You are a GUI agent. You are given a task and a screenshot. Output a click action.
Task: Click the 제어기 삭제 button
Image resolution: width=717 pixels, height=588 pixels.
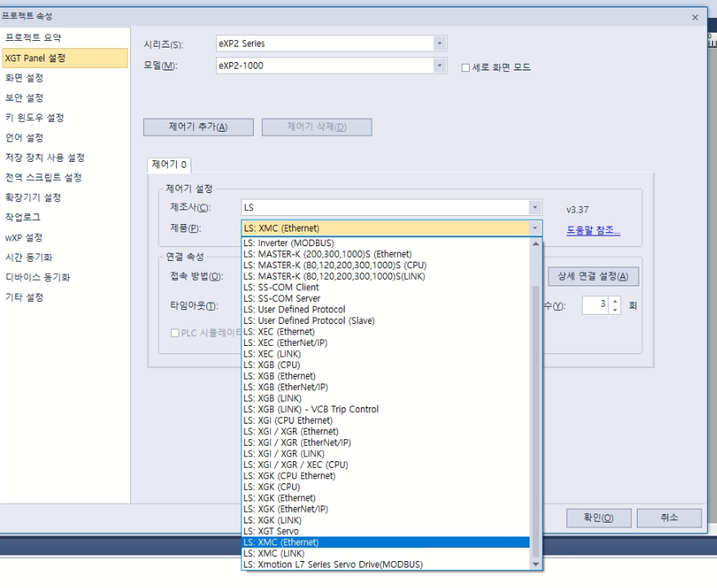click(x=317, y=127)
